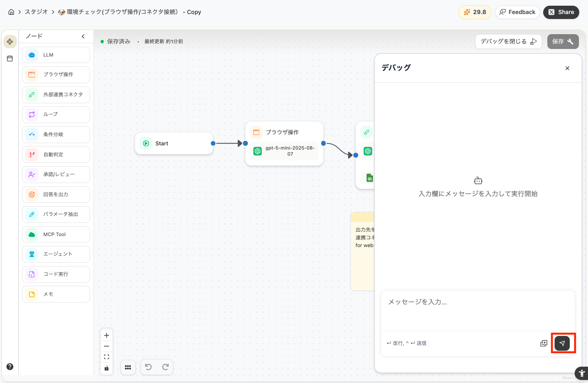
Task: Collapse the node panel with the chevron
Action: pyautogui.click(x=83, y=36)
